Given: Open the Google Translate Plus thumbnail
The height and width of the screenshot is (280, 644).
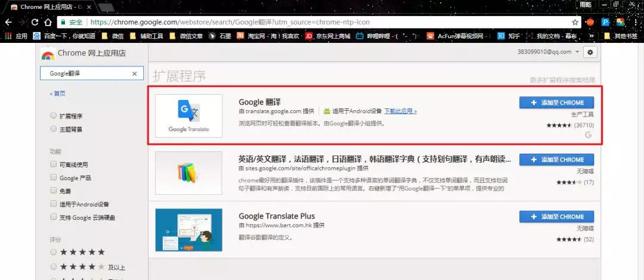Looking at the screenshot, I should [189, 230].
